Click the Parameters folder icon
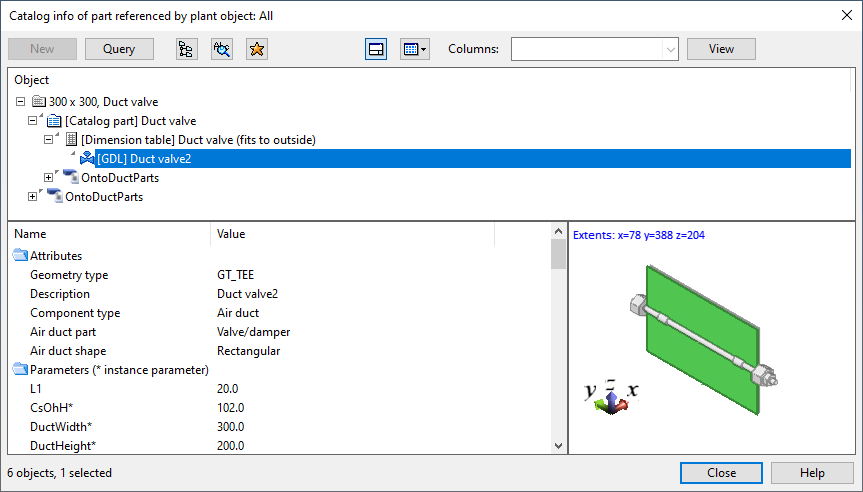Image resolution: width=863 pixels, height=492 pixels. coord(20,369)
